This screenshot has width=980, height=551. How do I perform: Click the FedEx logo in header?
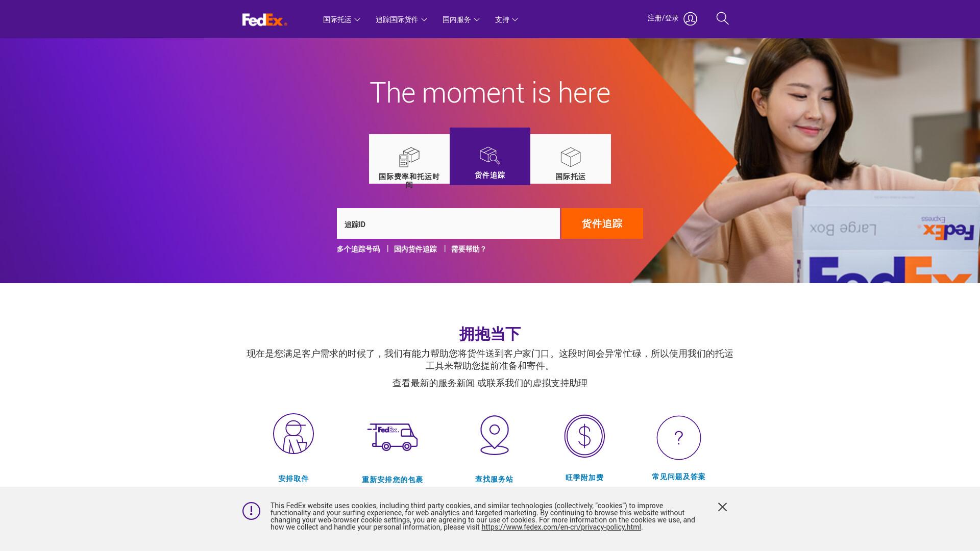click(264, 19)
